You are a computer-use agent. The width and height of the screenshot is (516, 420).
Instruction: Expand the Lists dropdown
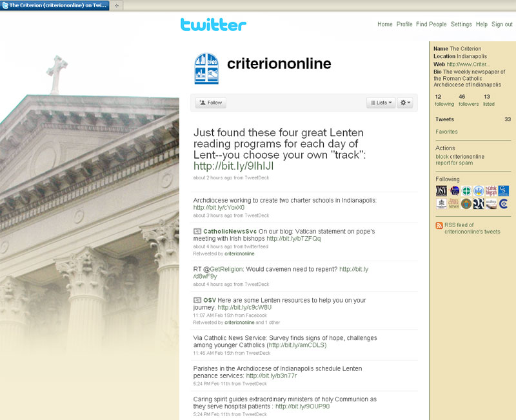pos(381,103)
